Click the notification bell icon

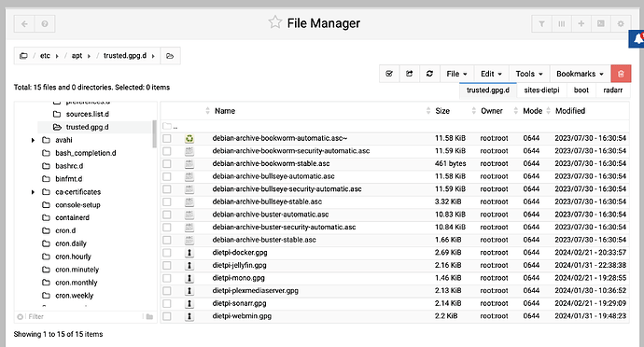pos(637,39)
